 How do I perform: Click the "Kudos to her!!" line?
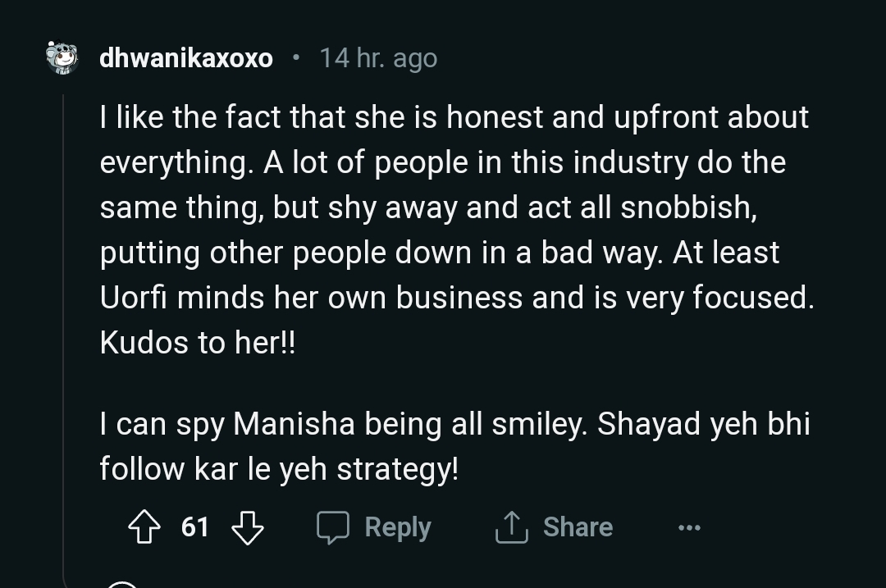tap(197, 343)
